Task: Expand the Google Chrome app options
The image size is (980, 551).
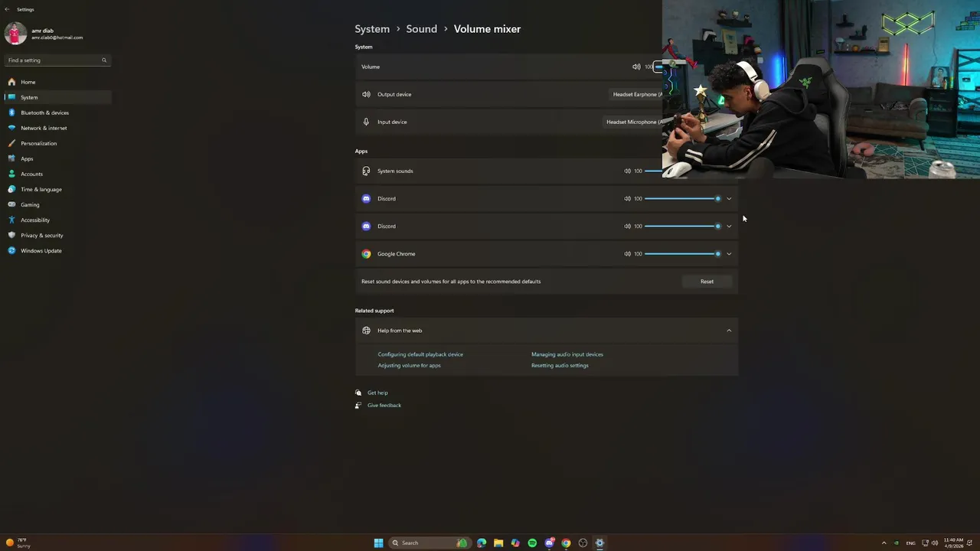Action: [x=729, y=253]
